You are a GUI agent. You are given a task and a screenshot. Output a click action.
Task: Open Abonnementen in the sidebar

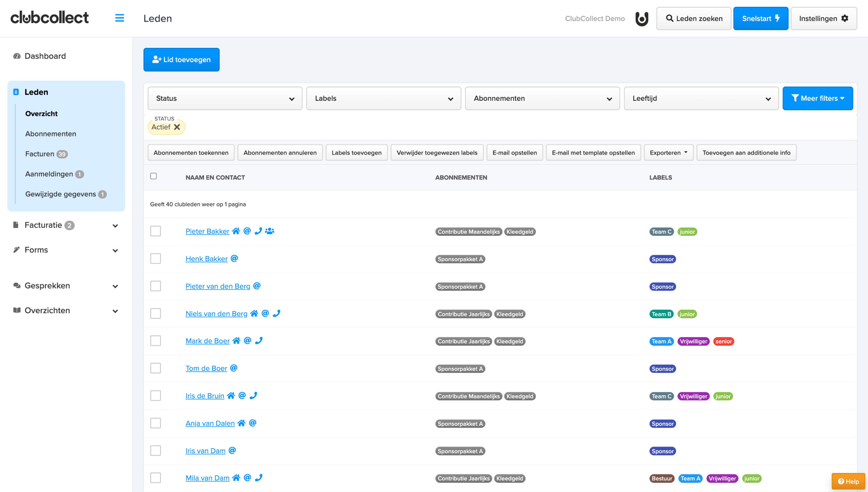[x=51, y=134]
